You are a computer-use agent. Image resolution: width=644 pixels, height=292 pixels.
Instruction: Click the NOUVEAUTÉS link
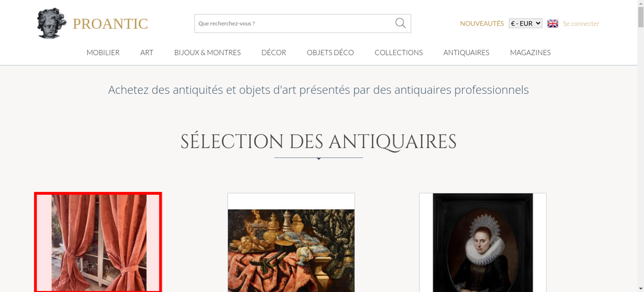pos(482,23)
